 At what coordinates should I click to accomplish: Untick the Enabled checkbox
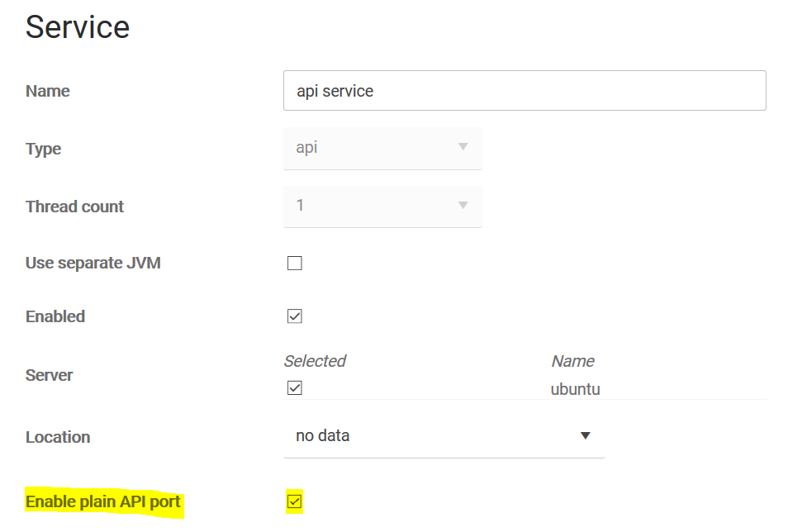tap(295, 316)
